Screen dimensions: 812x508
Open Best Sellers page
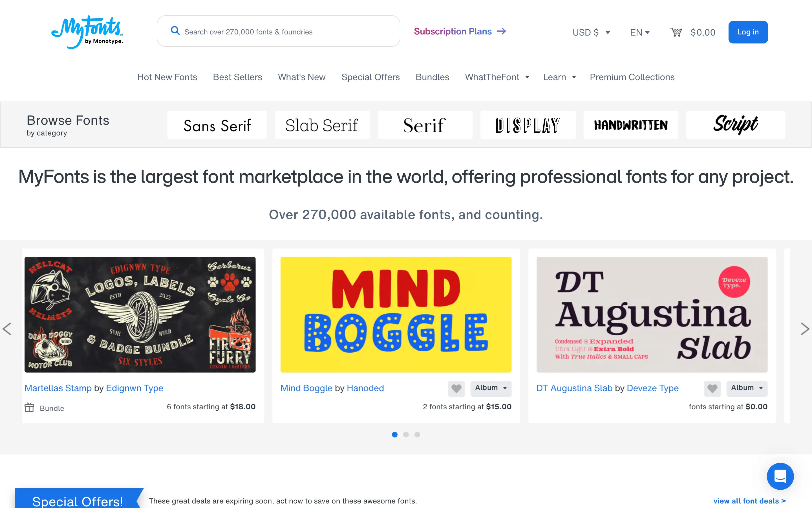click(x=238, y=77)
